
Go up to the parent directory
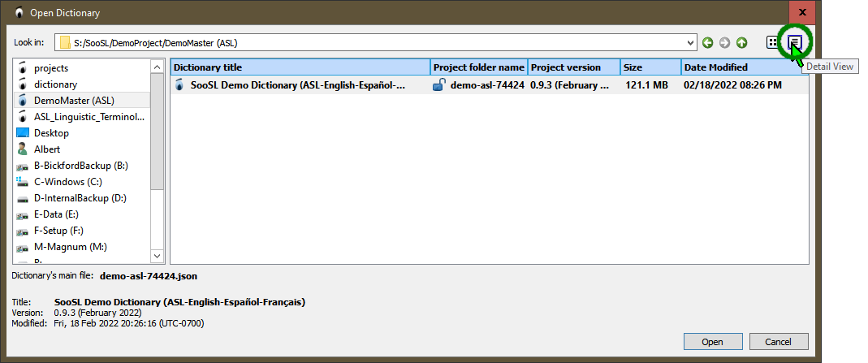point(742,42)
